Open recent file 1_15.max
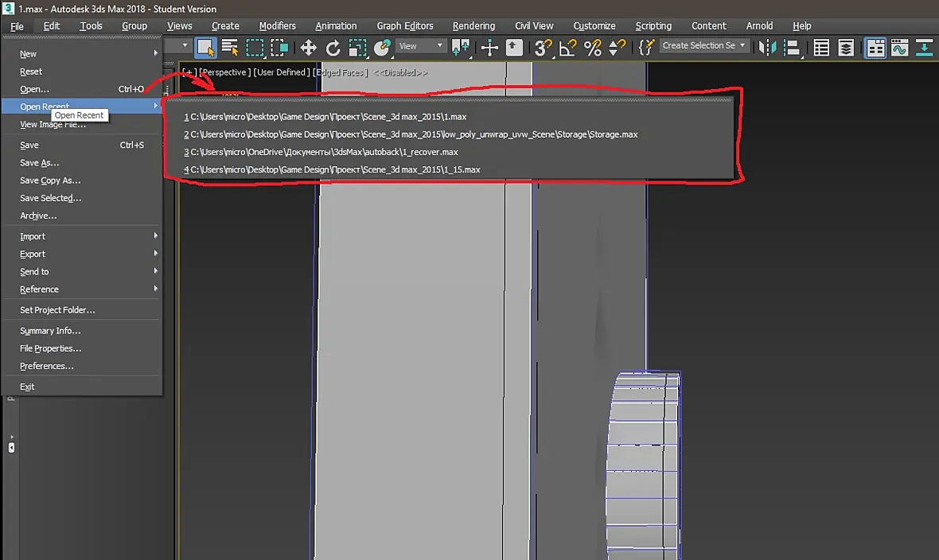939x560 pixels. click(449, 169)
